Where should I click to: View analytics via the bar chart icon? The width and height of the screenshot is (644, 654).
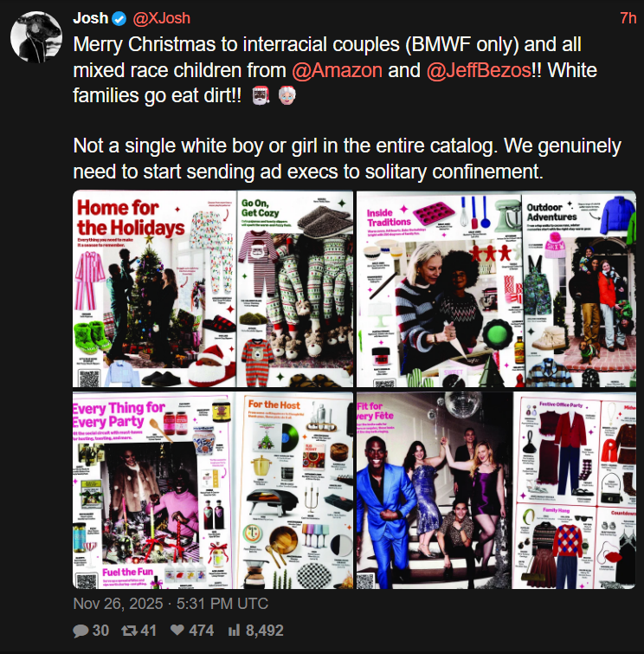coord(235,631)
